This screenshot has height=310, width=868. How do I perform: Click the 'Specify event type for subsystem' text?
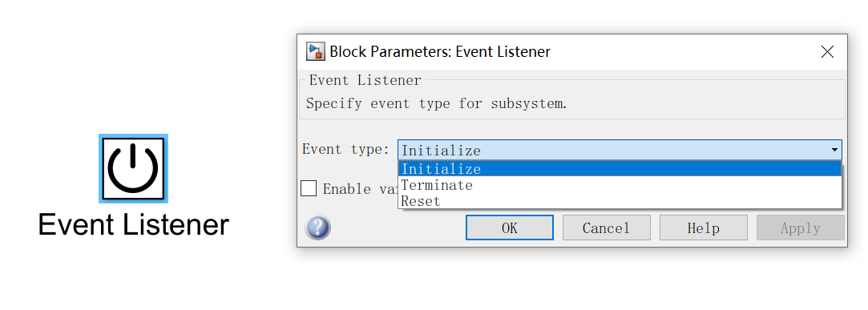coord(437,103)
